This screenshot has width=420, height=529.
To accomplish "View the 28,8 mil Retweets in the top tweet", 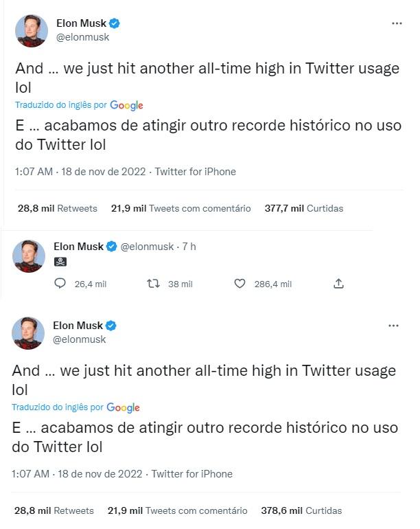I will (57, 208).
